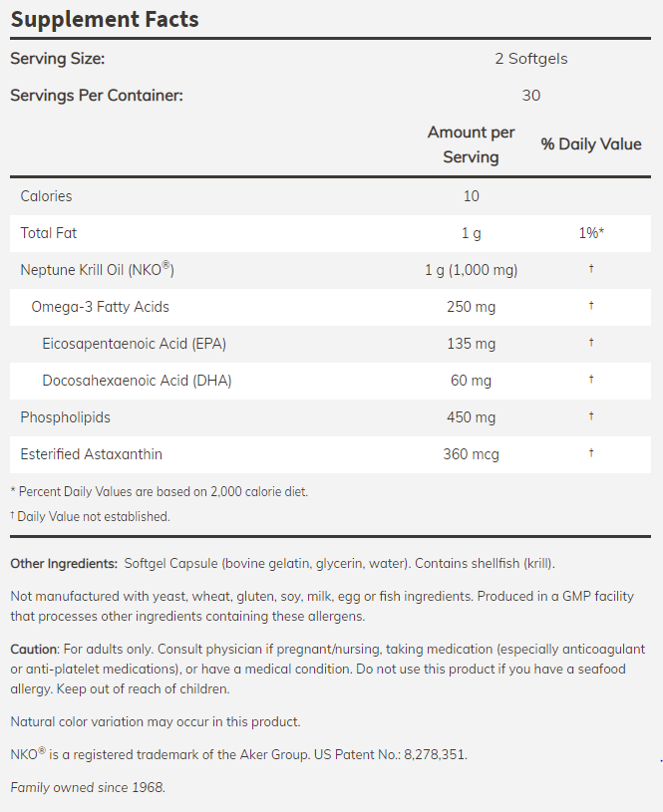Click the 450 mg Phospholipids amount

[x=471, y=417]
